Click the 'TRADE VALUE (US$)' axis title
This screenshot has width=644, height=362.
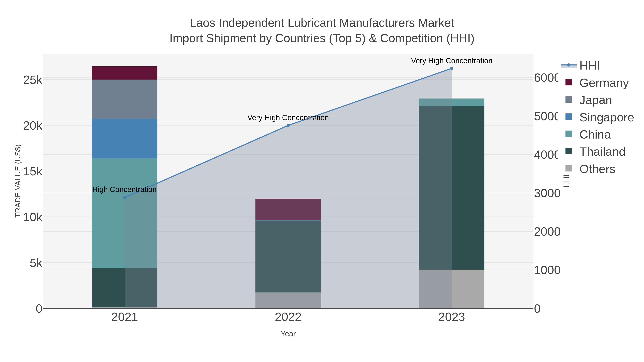[18, 181]
